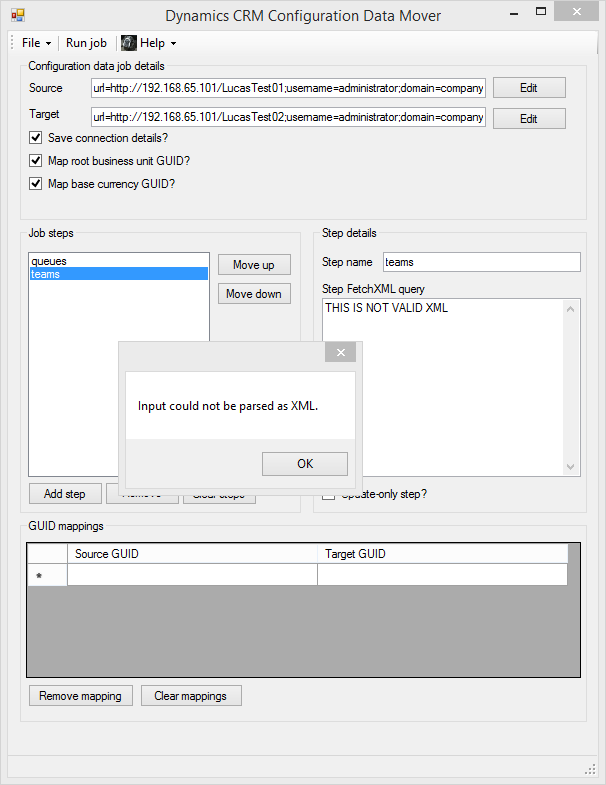
Task: Click the Move down button
Action: click(x=254, y=294)
